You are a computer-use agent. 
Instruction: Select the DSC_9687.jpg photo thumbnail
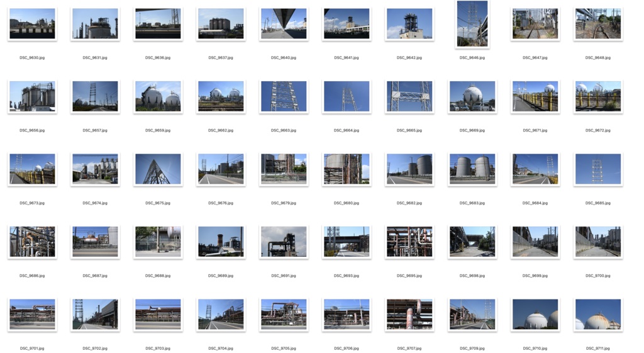[x=95, y=242]
